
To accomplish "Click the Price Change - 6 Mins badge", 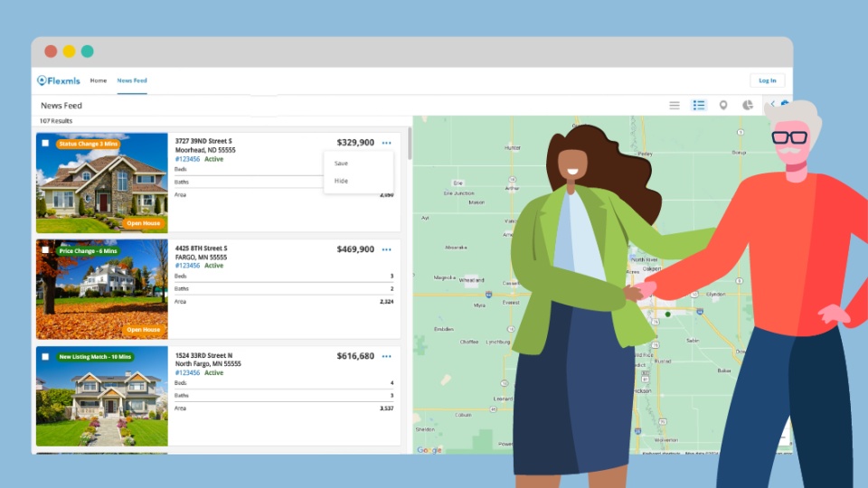I will pos(88,250).
